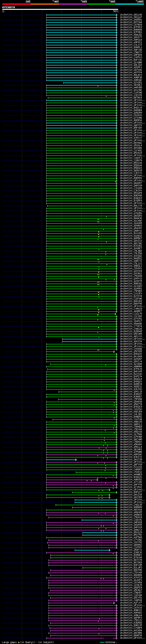Open hit UniRef100_O81146
The image size is (146, 644).
click(131, 15)
